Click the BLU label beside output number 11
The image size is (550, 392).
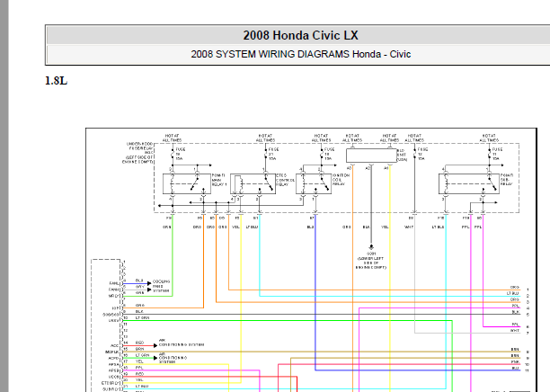tap(515, 368)
